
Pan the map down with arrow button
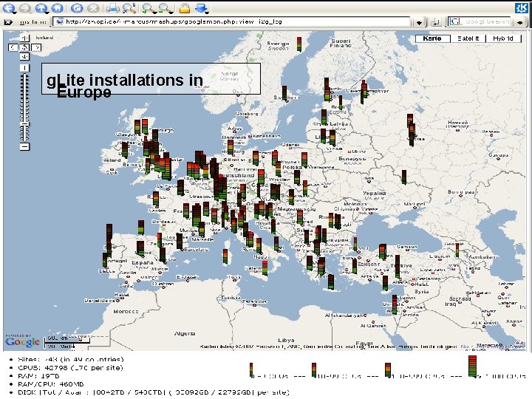pos(24,57)
